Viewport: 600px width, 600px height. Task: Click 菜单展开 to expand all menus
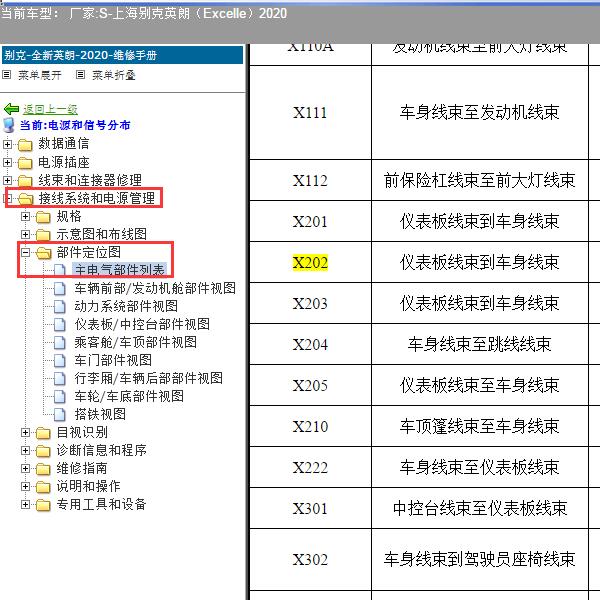[39, 75]
